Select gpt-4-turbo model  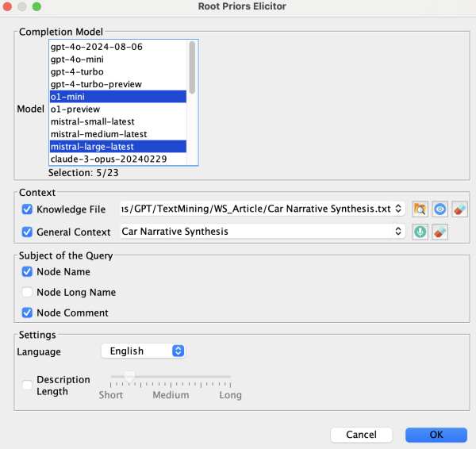click(118, 71)
